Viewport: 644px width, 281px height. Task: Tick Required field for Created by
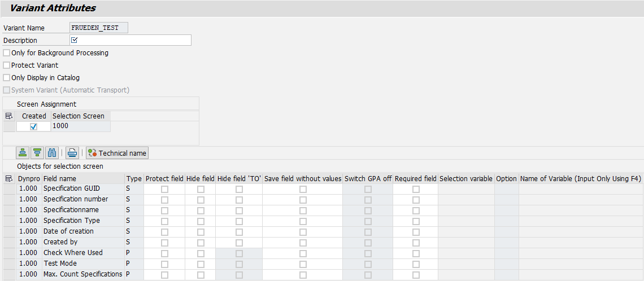(x=416, y=243)
